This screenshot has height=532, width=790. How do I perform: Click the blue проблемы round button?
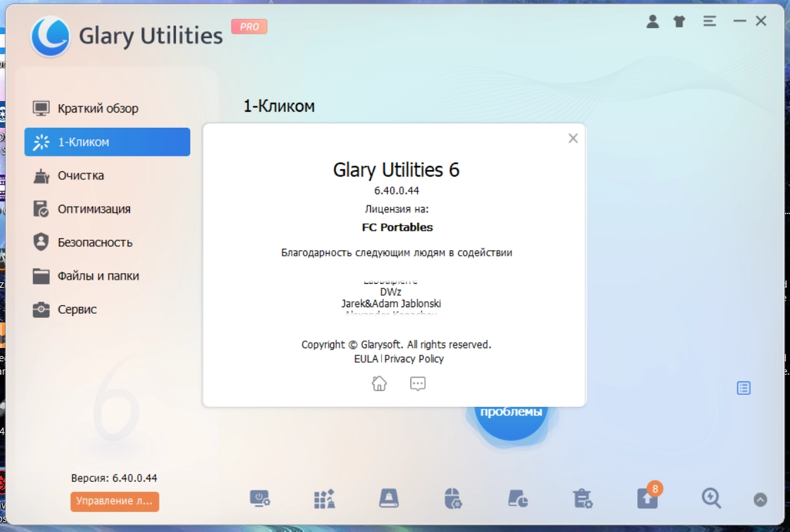click(x=511, y=422)
